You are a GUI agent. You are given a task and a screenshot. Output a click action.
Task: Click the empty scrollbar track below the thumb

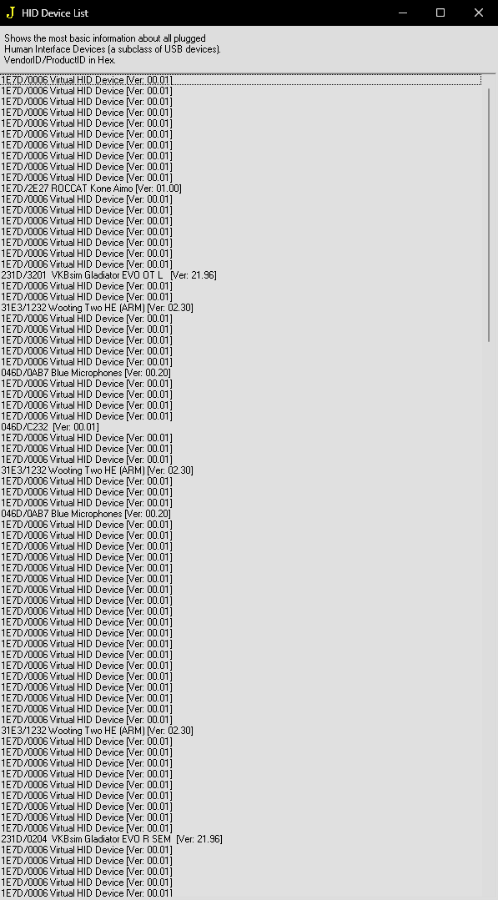click(x=489, y=620)
